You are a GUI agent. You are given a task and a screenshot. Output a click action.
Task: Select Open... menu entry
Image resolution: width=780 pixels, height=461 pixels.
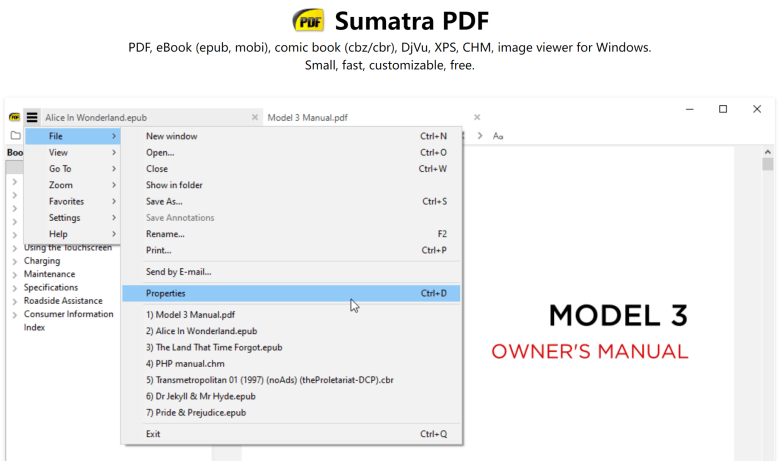pos(292,153)
